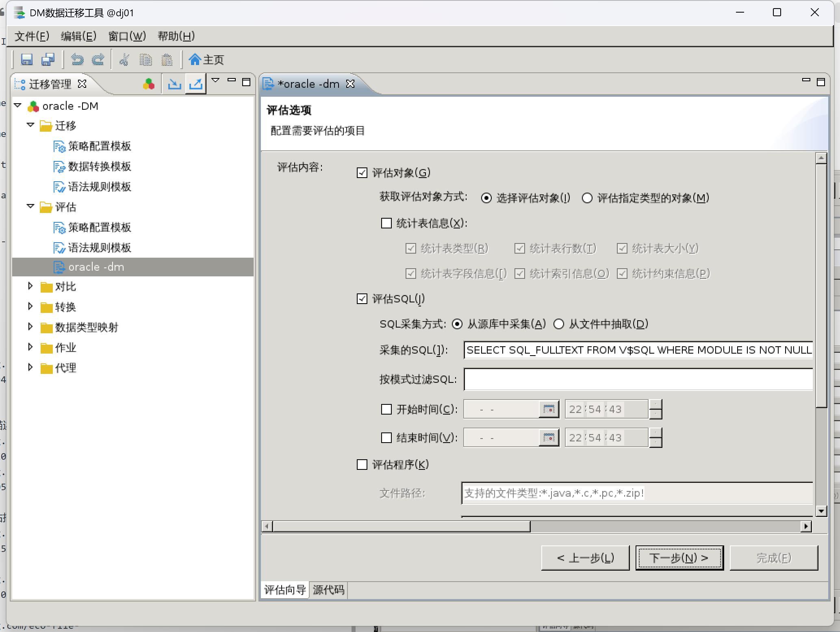Click the new project colored-balls icon

pos(149,84)
